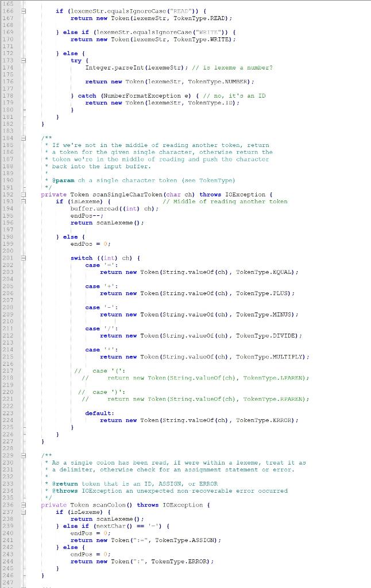This screenshot has height=588, width=371.
Task: Collapse the switch block fold at line 201
Action: [x=23, y=258]
